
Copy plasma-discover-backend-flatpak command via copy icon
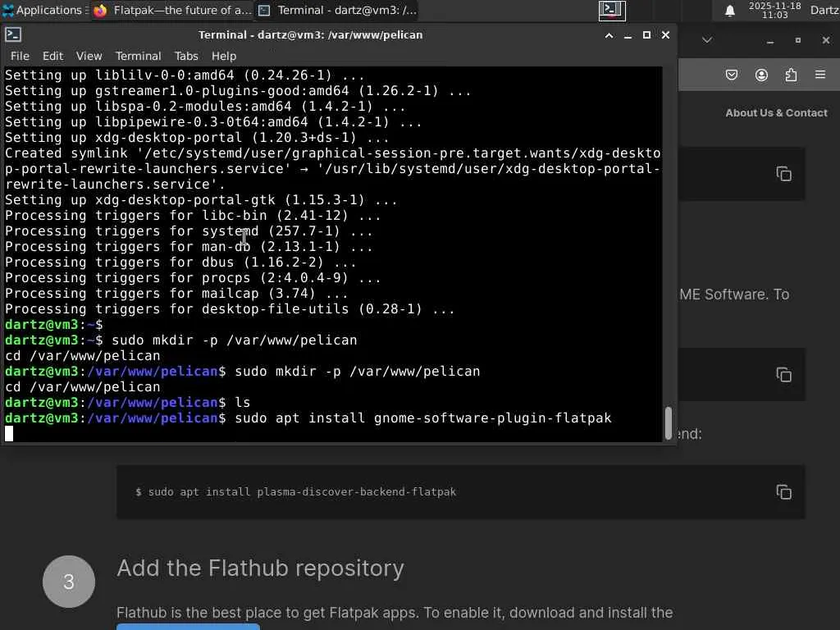(783, 492)
